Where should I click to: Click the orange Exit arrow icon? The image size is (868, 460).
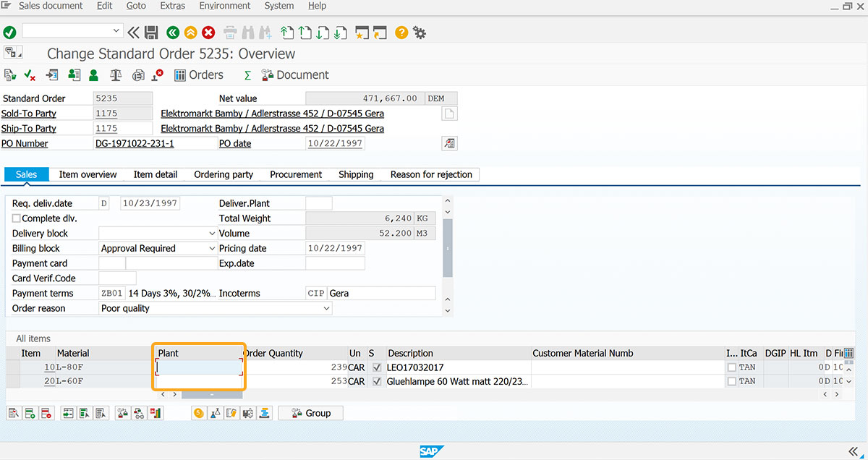click(190, 32)
